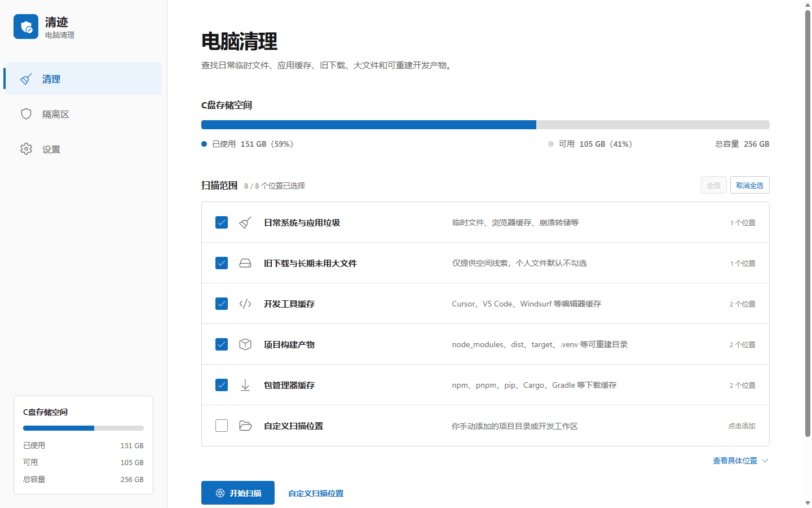The width and height of the screenshot is (812, 508).
Task: Click the 全选 button
Action: pyautogui.click(x=714, y=185)
